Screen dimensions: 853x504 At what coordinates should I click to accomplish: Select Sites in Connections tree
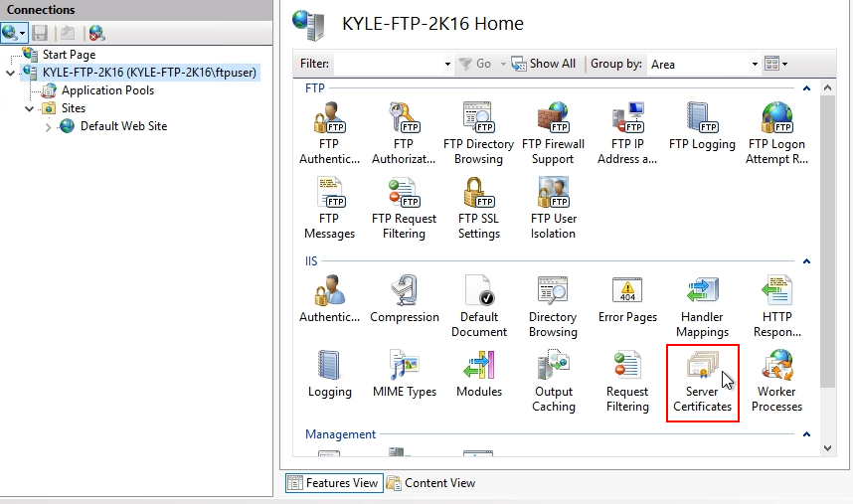[74, 108]
